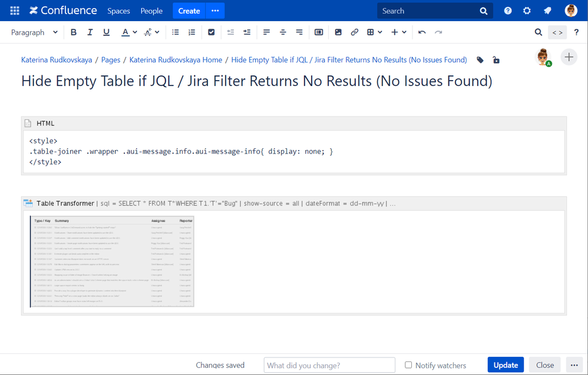588x375 pixels.
Task: Open the app switcher grid icon
Action: click(x=15, y=11)
